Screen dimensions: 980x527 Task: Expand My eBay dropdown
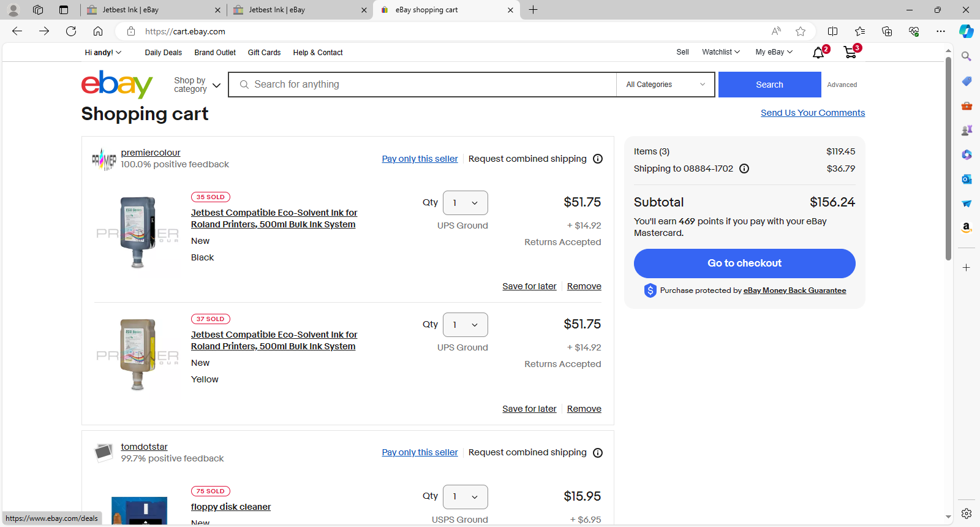point(774,52)
